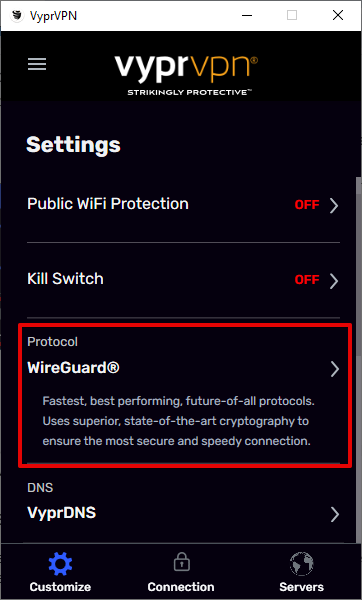This screenshot has width=362, height=600.
Task: Toggle Public WiFi Protection OFF status
Action: [307, 205]
